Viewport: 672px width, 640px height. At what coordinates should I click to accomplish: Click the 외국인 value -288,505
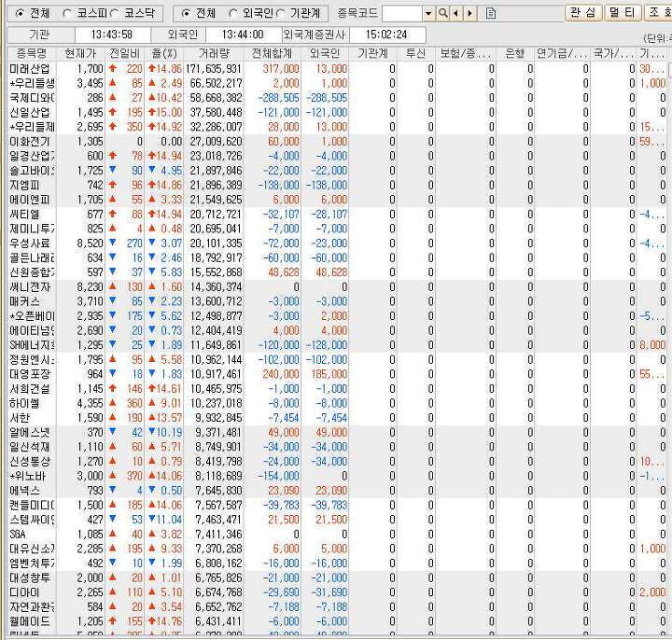click(327, 98)
